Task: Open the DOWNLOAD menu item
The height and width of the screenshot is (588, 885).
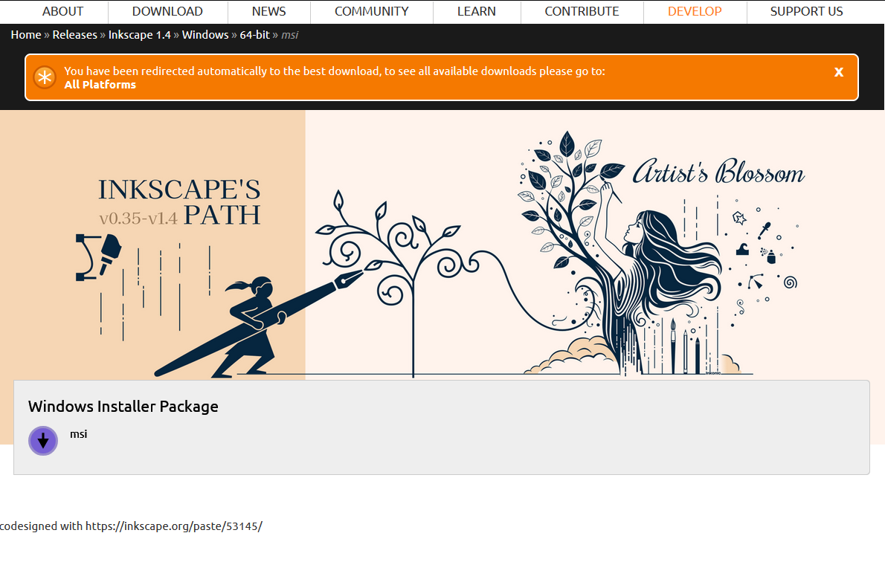Action: pos(167,11)
